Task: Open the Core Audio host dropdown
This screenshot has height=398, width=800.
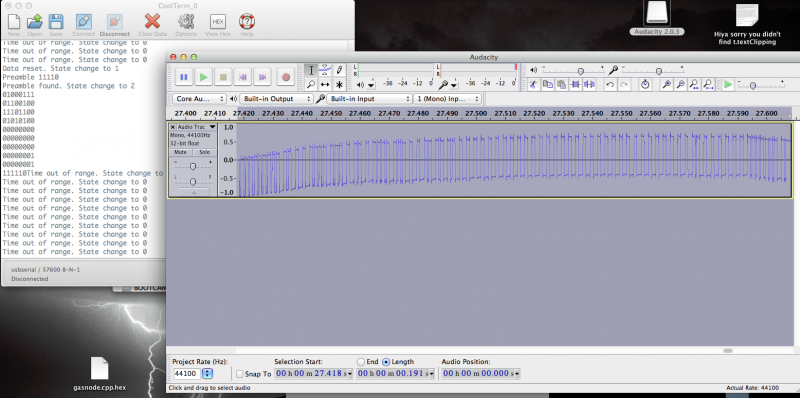Action: 199,99
